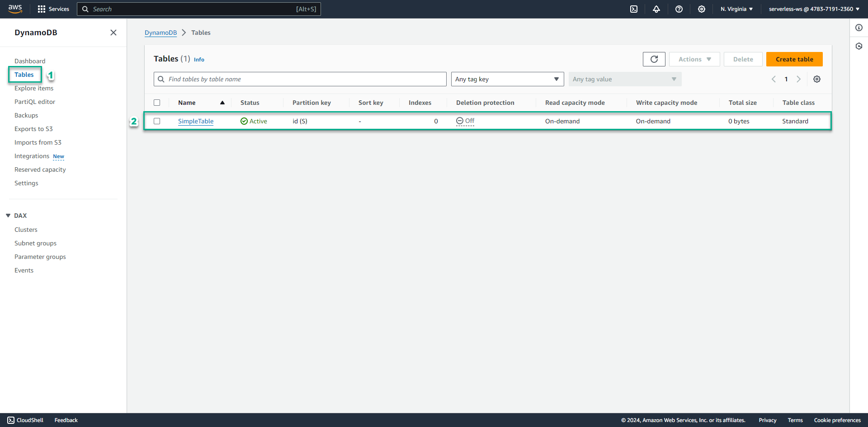This screenshot has width=868, height=427.
Task: Open the Any tag value dropdown
Action: (x=625, y=79)
